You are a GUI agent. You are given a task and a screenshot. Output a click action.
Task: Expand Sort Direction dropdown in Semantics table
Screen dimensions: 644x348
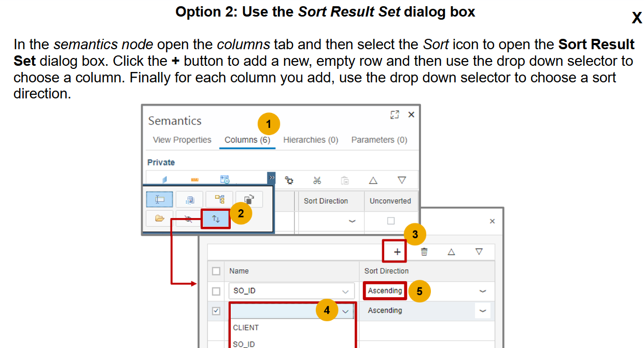353,221
